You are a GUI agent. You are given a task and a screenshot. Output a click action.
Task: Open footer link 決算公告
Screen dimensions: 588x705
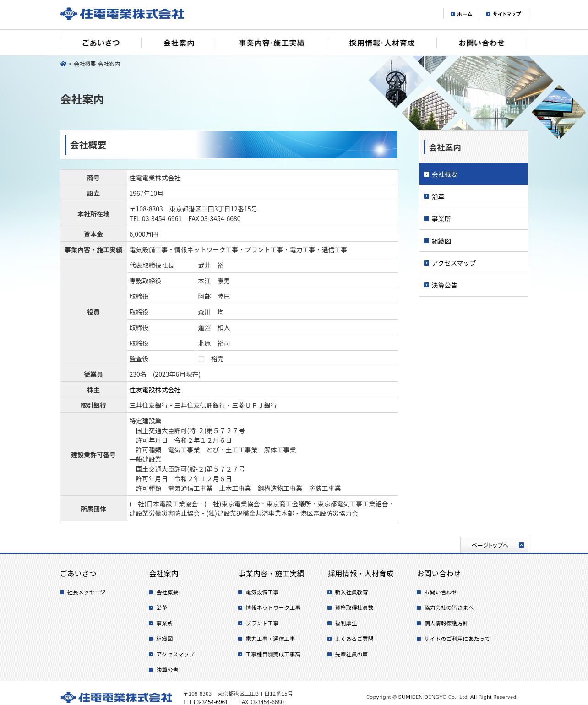tap(167, 670)
